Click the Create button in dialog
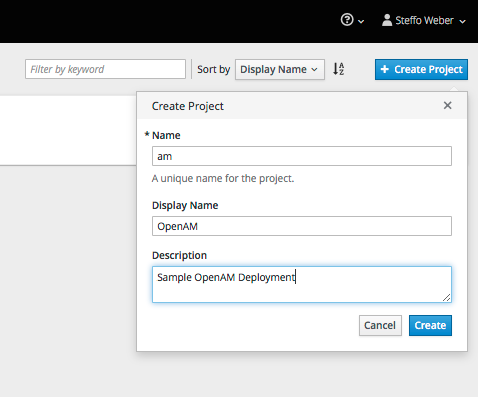This screenshot has height=397, width=478. tap(430, 325)
